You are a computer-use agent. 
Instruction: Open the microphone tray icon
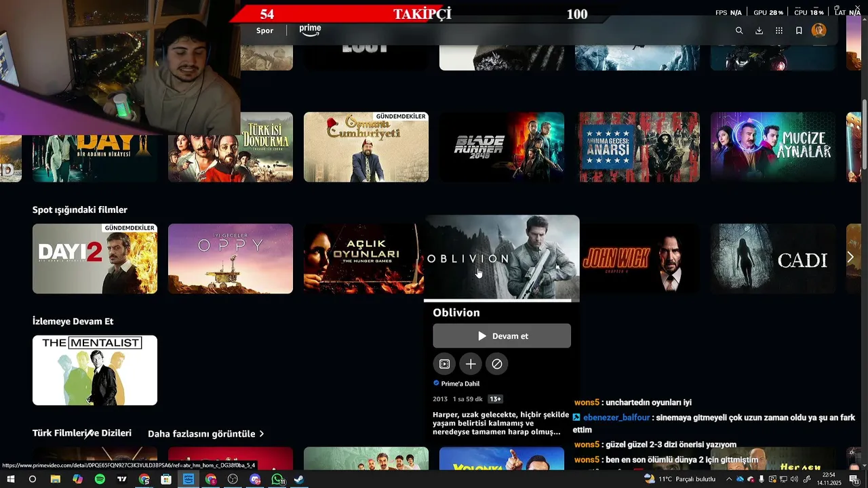(x=761, y=479)
